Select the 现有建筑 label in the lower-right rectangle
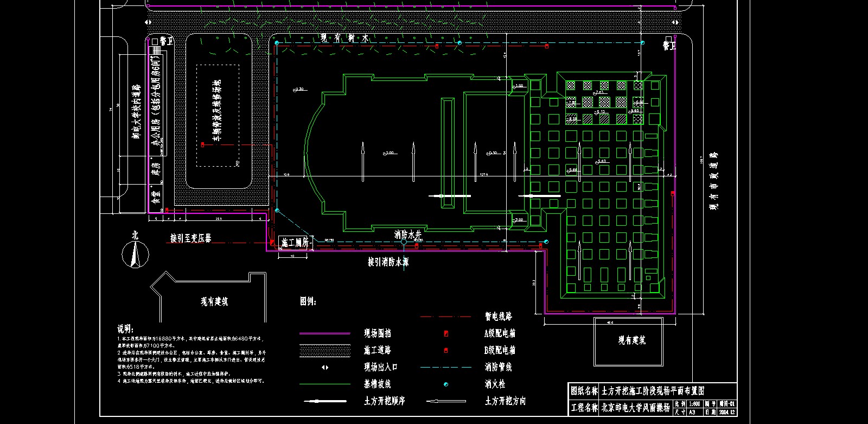Screen dimensions: 868x424 coord(632,340)
